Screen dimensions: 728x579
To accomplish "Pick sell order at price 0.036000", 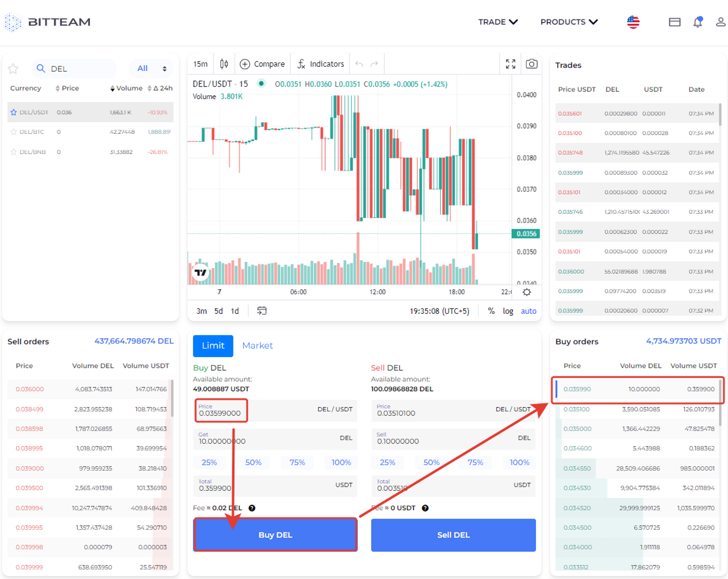I will 89,389.
